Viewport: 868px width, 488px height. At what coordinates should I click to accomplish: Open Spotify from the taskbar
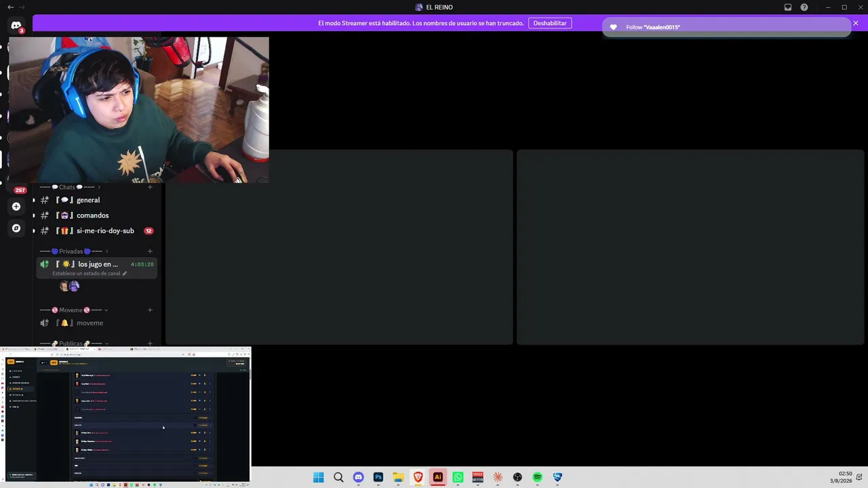tap(538, 477)
